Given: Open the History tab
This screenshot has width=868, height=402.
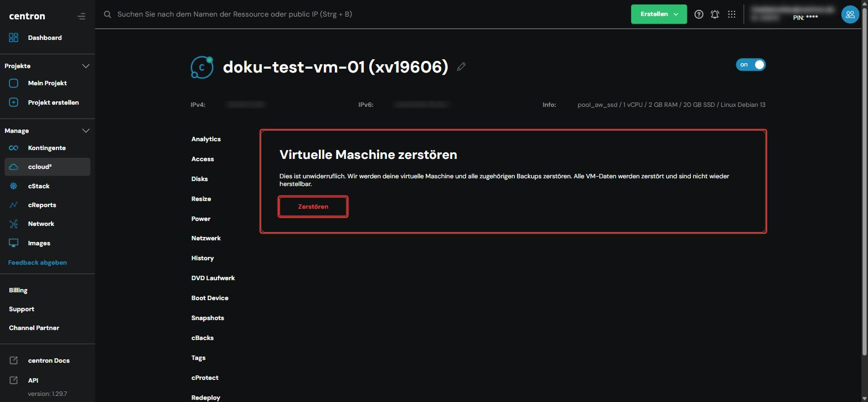Looking at the screenshot, I should point(203,258).
